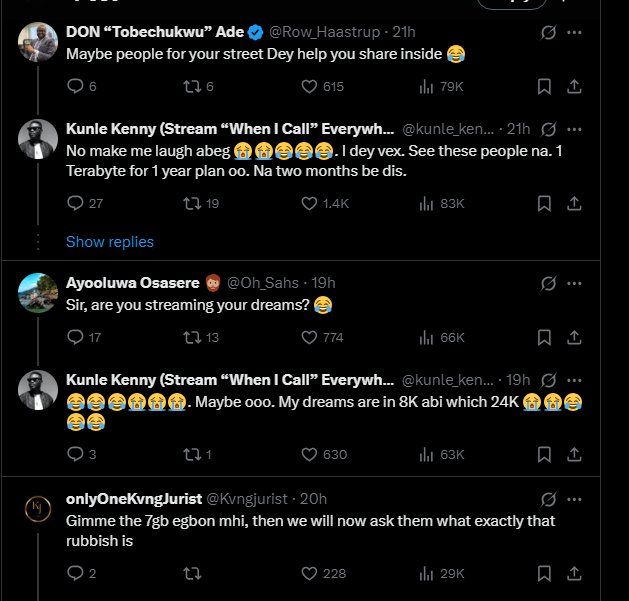Like Ayooluwa Osasere's streaming dreams tweet
Viewport: 629px width, 601px height.
(x=310, y=337)
